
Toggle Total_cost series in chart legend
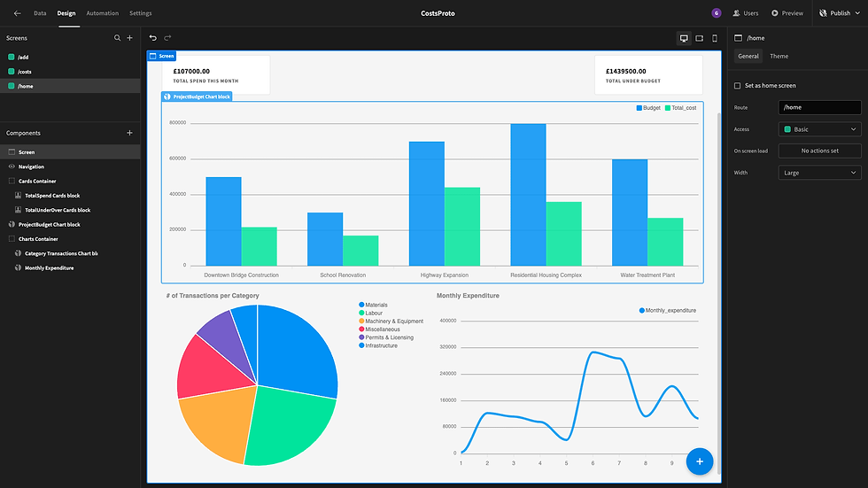point(680,108)
